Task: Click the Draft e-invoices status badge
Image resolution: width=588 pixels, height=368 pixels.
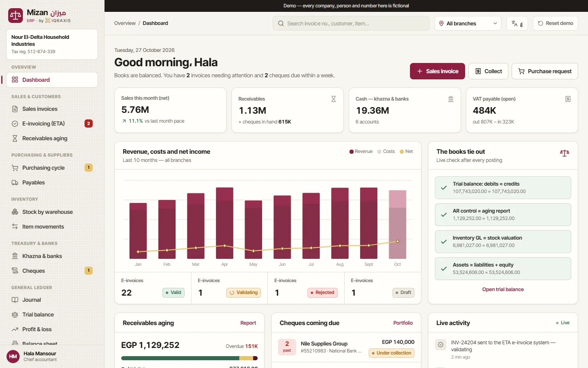Action: pyautogui.click(x=403, y=292)
